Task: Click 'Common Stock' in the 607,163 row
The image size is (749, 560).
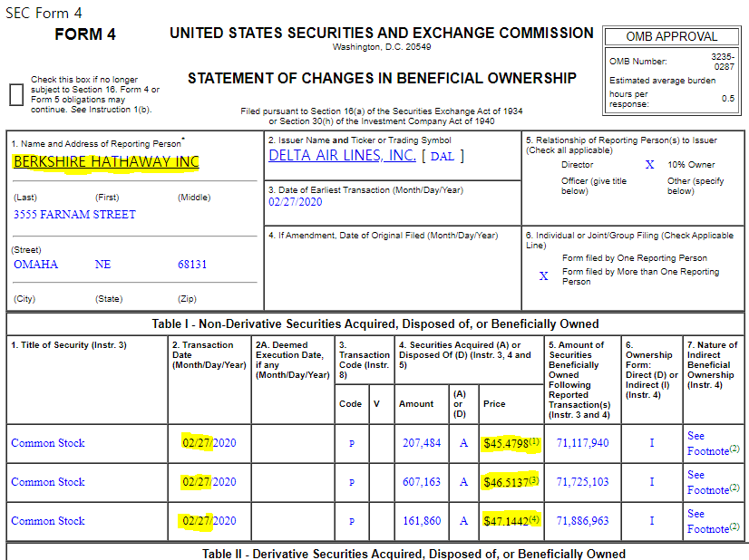Action: (48, 482)
